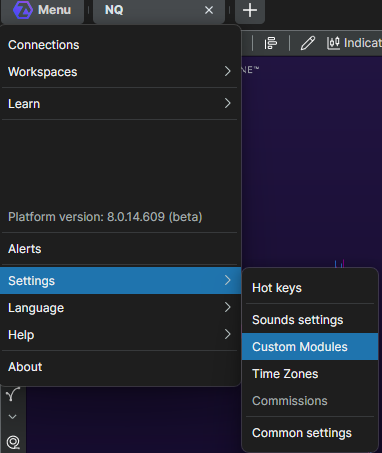Choose Hot keys in Settings submenu
The width and height of the screenshot is (382, 453).
pyautogui.click(x=310, y=288)
